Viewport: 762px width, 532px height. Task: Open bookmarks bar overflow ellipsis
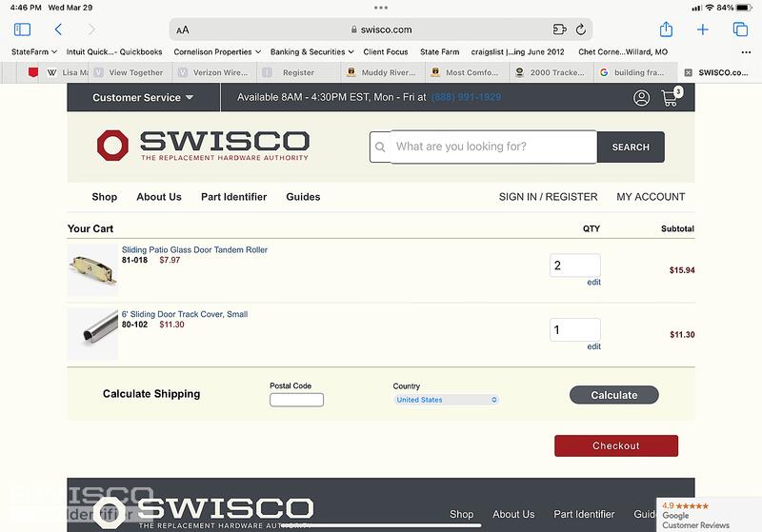point(746,52)
